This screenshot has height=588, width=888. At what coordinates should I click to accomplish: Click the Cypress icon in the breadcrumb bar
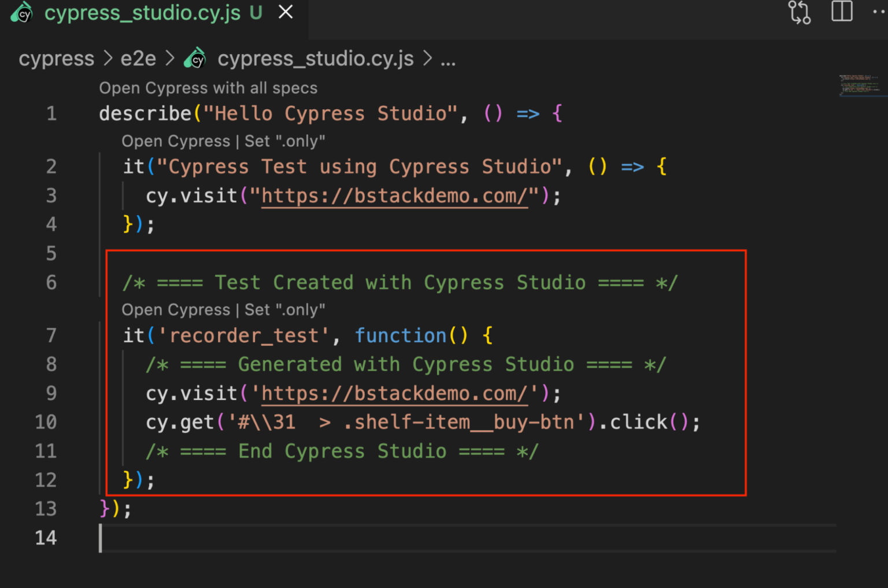pyautogui.click(x=195, y=57)
